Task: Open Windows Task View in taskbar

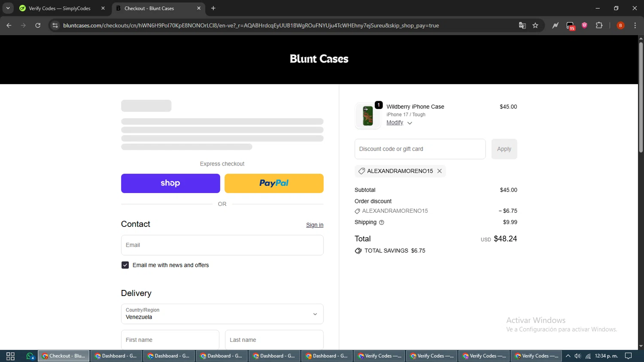Action: pos(10,356)
